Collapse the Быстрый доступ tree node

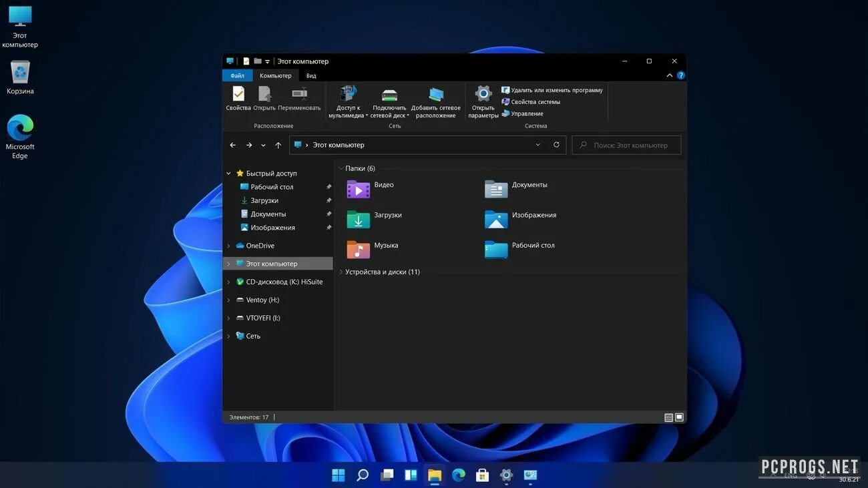point(229,173)
